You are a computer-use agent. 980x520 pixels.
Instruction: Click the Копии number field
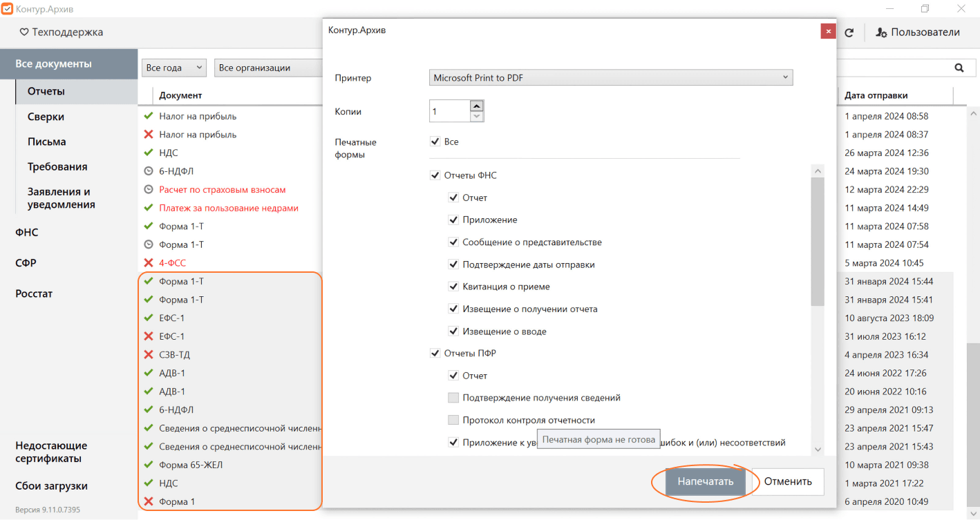pyautogui.click(x=450, y=111)
